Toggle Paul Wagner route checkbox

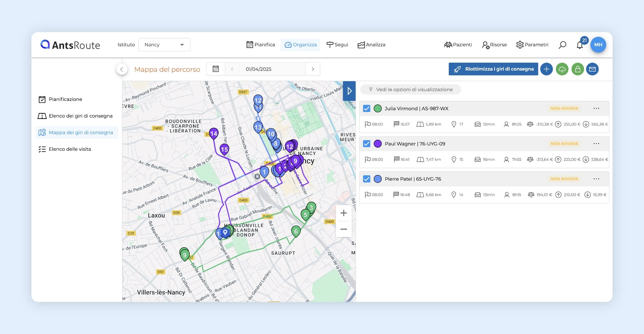[x=367, y=144]
